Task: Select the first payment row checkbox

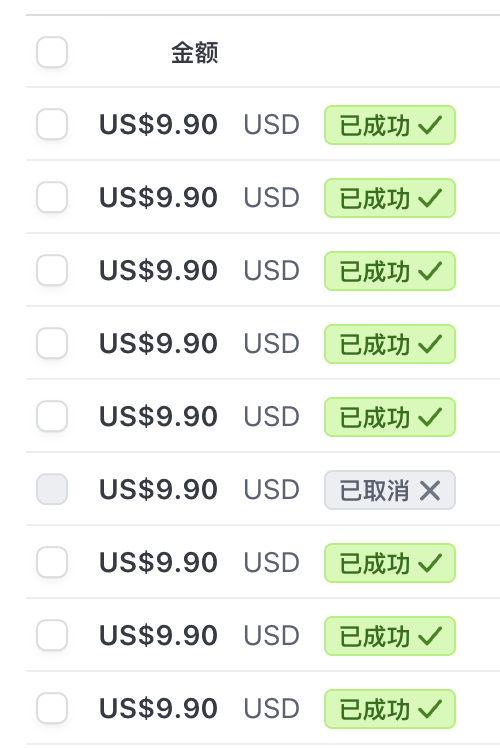Action: pos(52,124)
